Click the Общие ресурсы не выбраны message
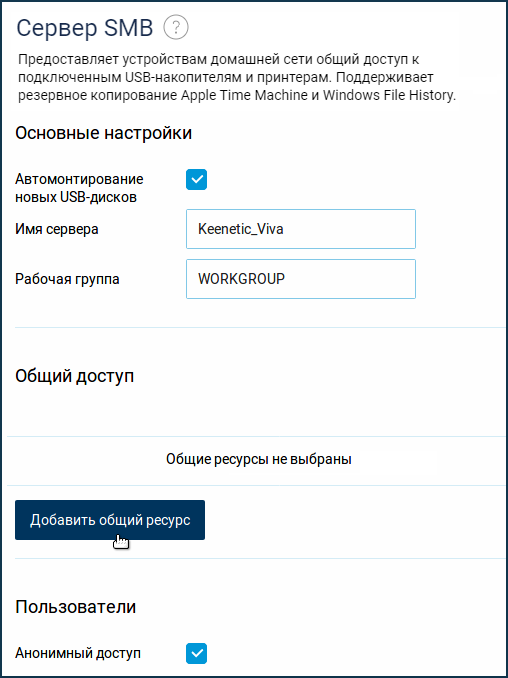This screenshot has width=508, height=678. coord(259,459)
